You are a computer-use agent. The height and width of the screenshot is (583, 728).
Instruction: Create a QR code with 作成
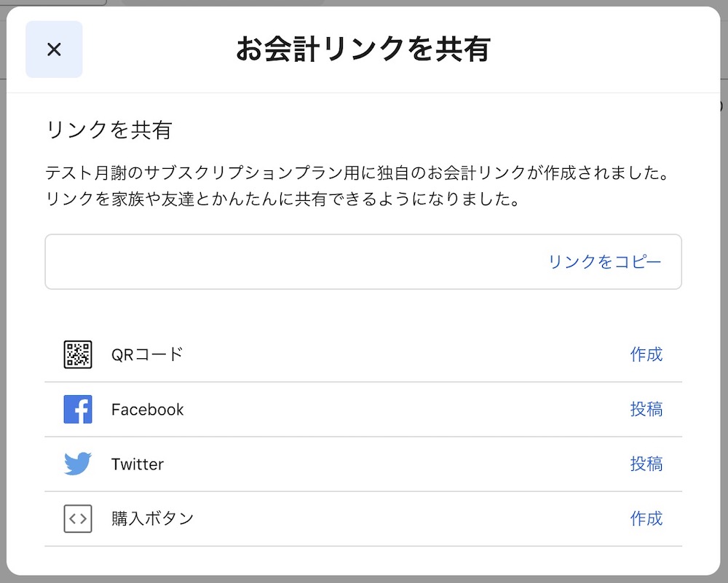pyautogui.click(x=646, y=354)
